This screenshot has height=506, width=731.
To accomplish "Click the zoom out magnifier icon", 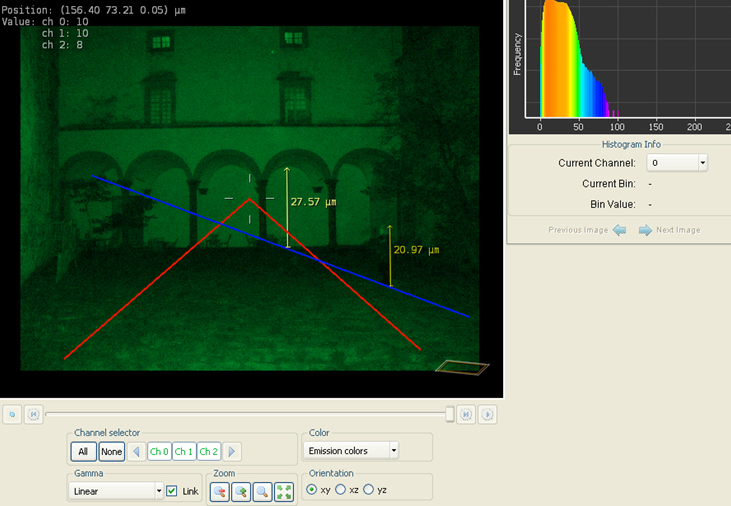I will coord(217,491).
